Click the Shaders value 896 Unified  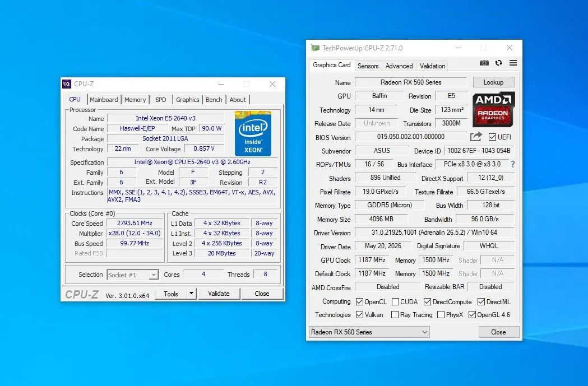coord(386,178)
